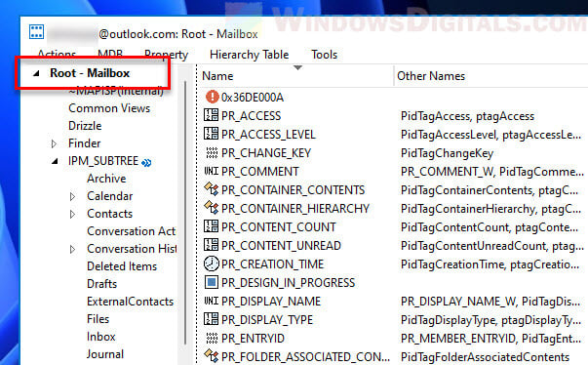Click the PidTagChangeKey other name cell

[447, 153]
